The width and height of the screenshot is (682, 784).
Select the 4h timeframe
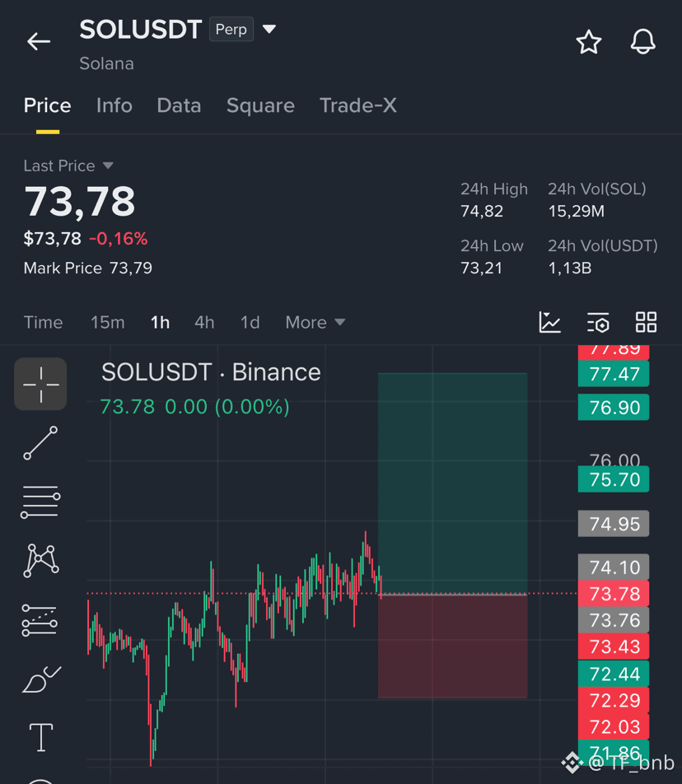[x=204, y=323]
